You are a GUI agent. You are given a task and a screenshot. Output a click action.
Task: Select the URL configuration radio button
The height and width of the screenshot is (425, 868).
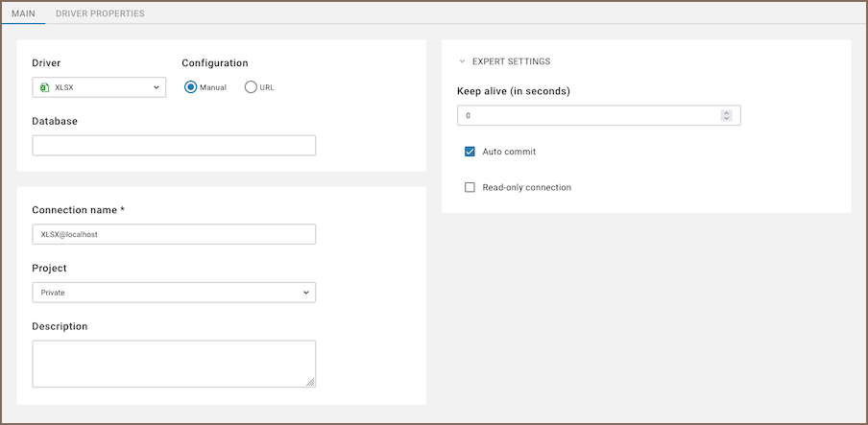(251, 87)
